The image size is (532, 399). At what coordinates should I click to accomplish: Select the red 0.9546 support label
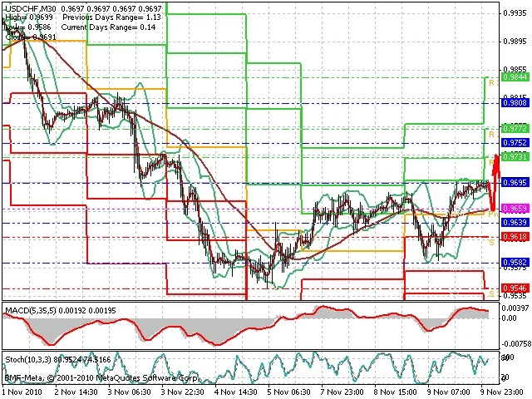pos(515,288)
